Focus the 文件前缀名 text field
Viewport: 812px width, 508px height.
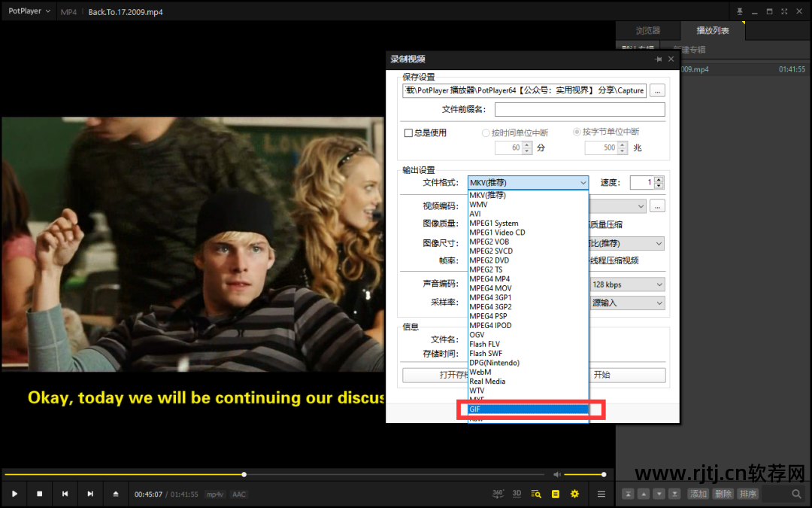pos(580,109)
